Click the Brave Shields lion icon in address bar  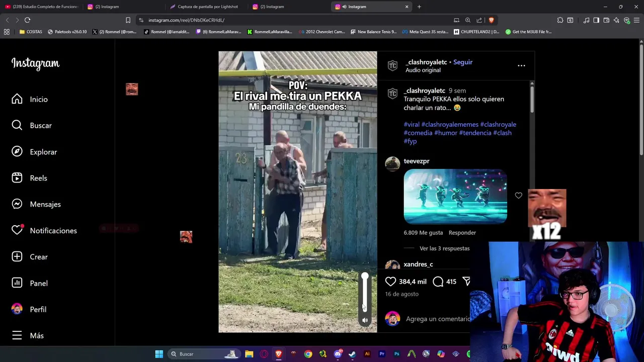click(x=491, y=20)
